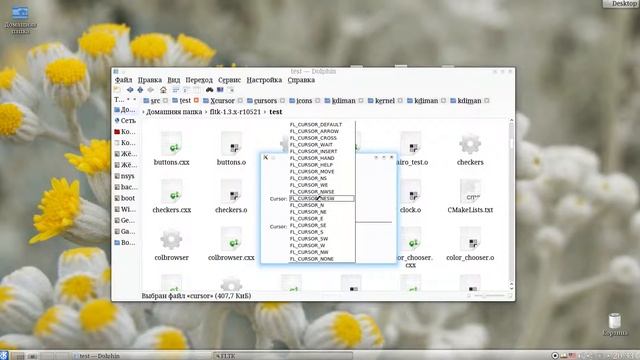Open the boot place in sidebar
This screenshot has width=640, height=360.
coord(125,198)
